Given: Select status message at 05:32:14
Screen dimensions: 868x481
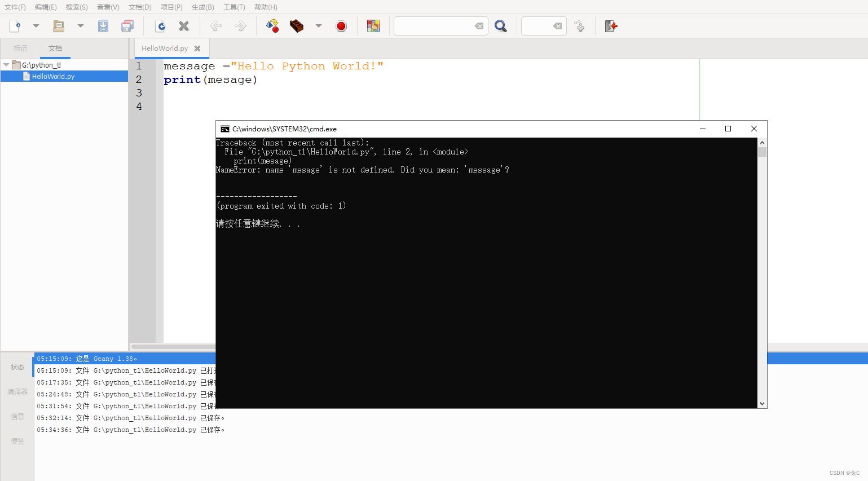Looking at the screenshot, I should [x=131, y=418].
